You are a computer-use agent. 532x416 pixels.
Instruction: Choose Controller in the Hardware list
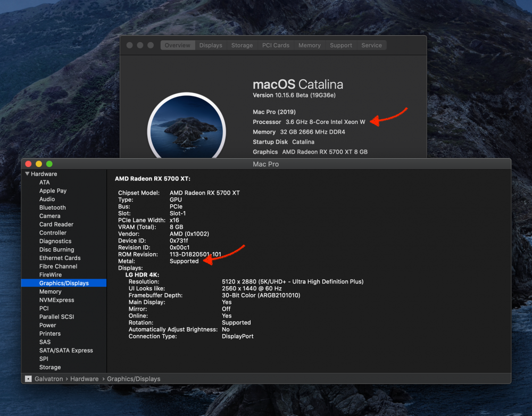(x=53, y=233)
